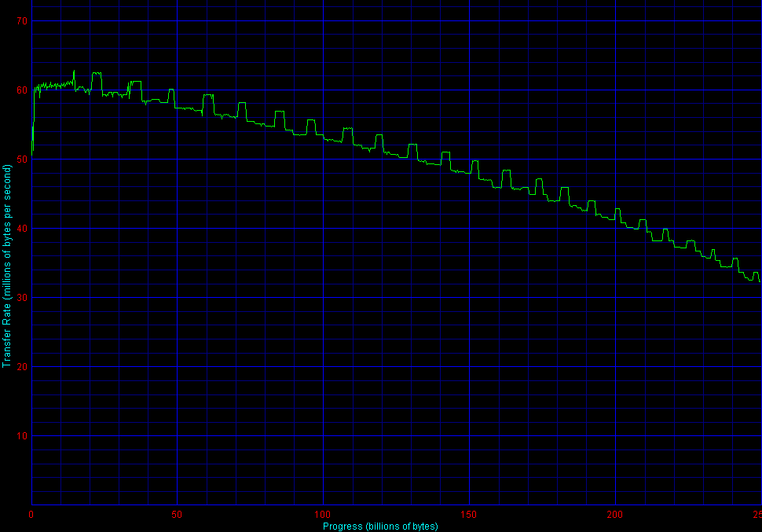Click the X-axis label 100

pos(323,515)
